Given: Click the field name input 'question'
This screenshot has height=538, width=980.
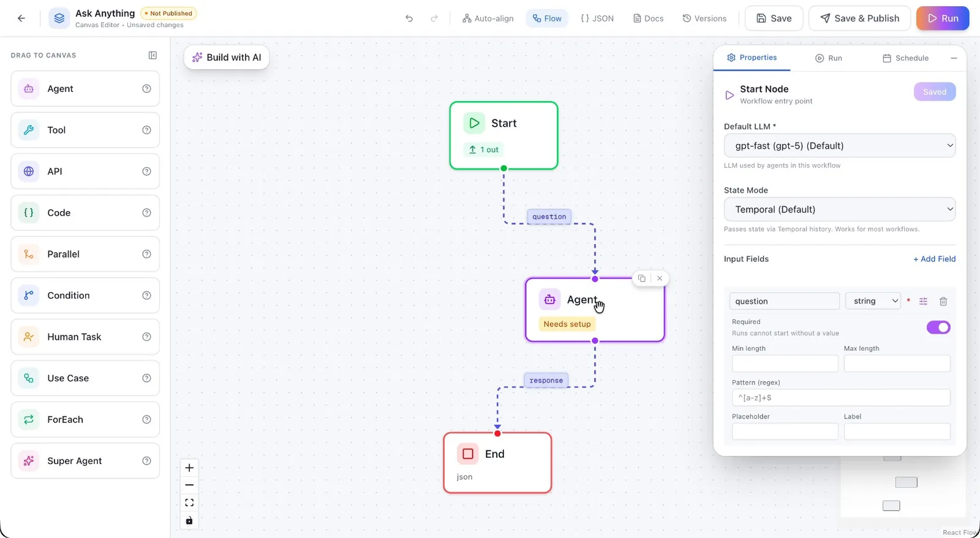Looking at the screenshot, I should pyautogui.click(x=785, y=301).
